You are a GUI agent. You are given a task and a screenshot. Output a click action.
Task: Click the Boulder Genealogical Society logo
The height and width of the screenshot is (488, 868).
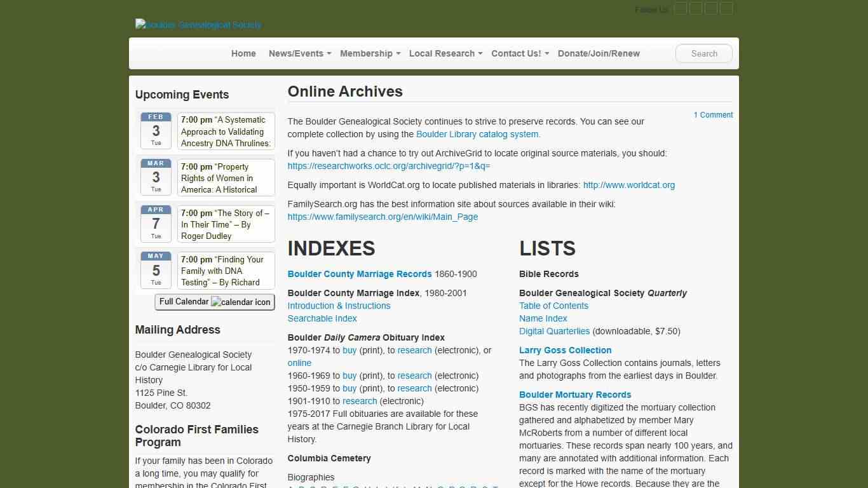coord(198,25)
